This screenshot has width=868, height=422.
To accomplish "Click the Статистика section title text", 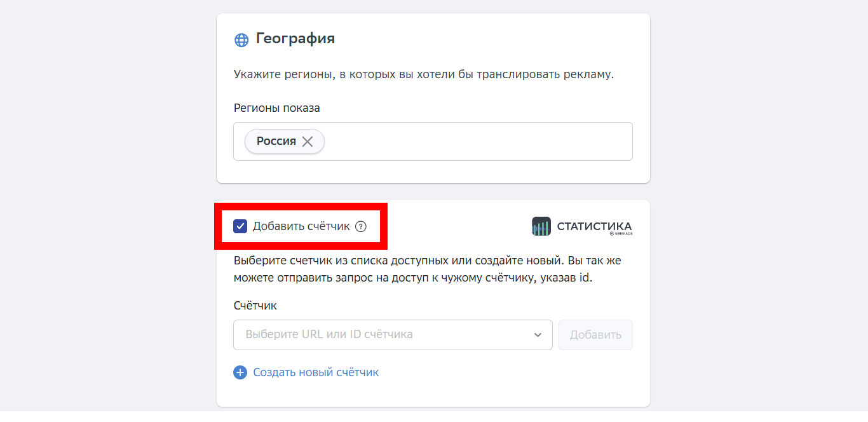I will (595, 226).
